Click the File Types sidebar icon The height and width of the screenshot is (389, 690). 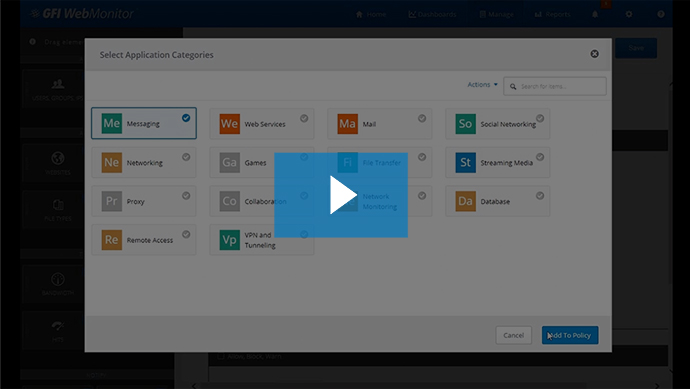click(58, 205)
